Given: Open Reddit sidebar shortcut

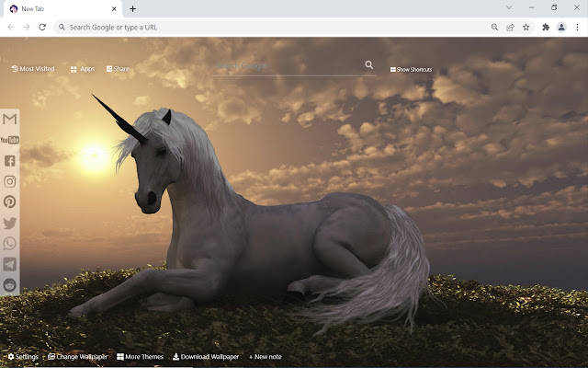Looking at the screenshot, I should pyautogui.click(x=10, y=285).
